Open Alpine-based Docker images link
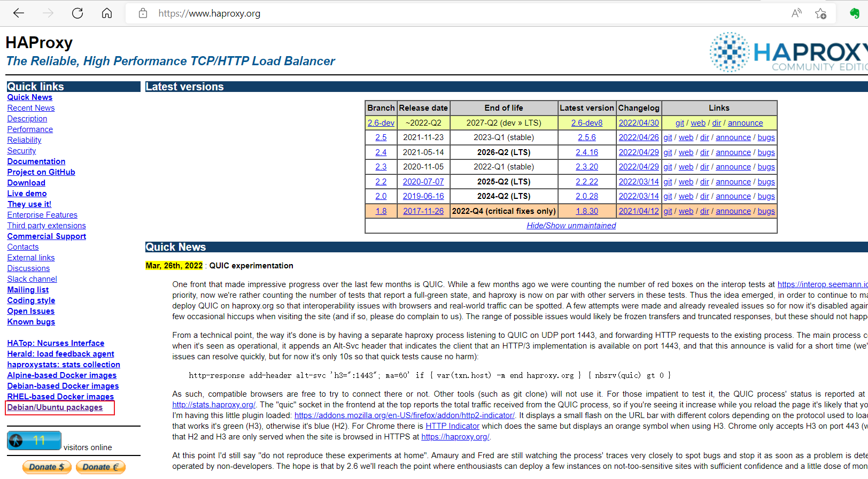 [62, 375]
